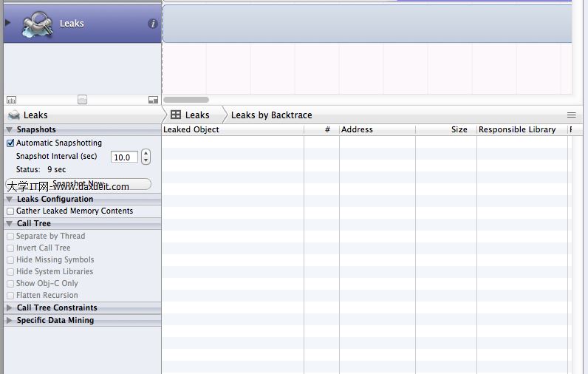
Task: Select Leaks by Backtrace breadcrumb
Action: [272, 115]
